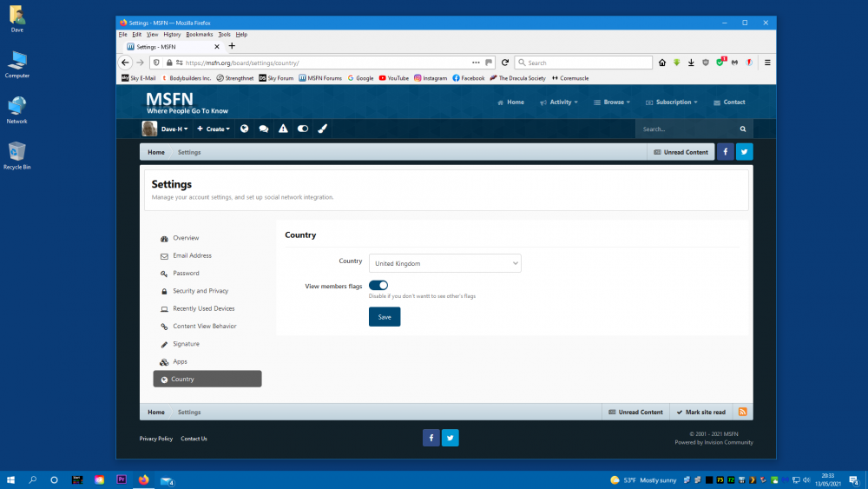Open the RSS feed icon
The height and width of the screenshot is (489, 868).
(742, 412)
